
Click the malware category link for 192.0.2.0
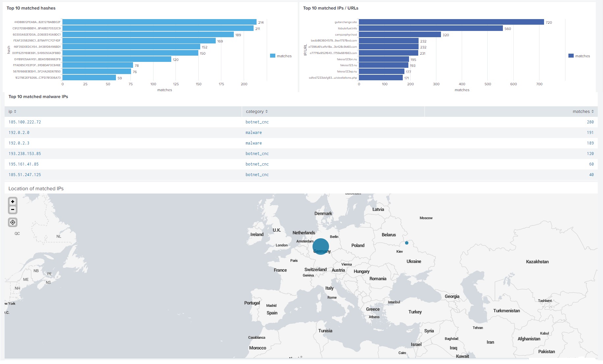pos(254,132)
